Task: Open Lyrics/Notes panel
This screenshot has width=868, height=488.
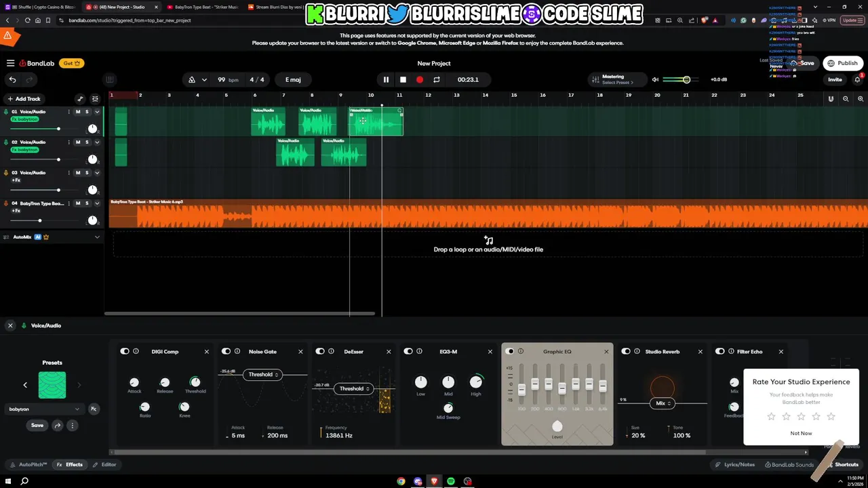Action: [x=735, y=464]
